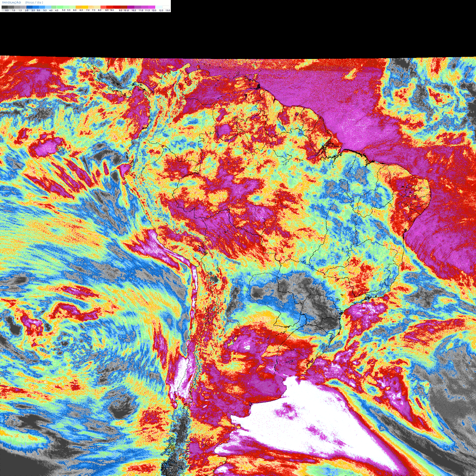
Task: Click the 11.0 legend value
Action: tap(141, 10)
